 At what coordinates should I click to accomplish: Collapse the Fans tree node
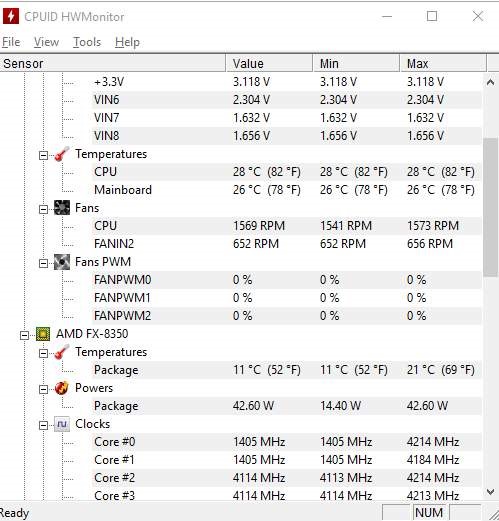tap(43, 209)
